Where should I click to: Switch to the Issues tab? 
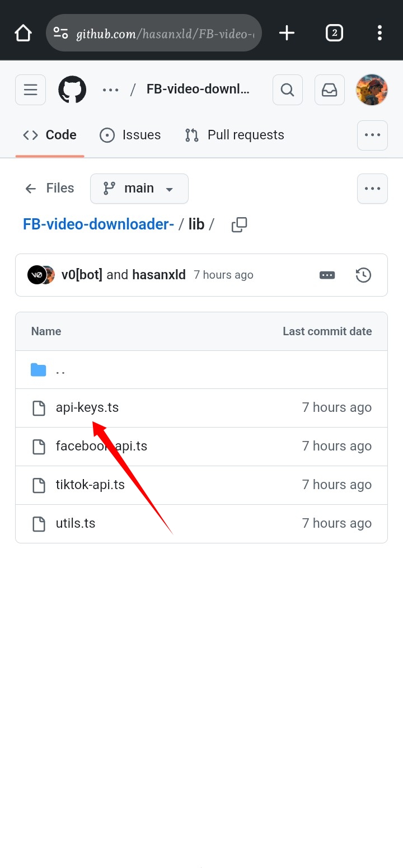pos(130,135)
